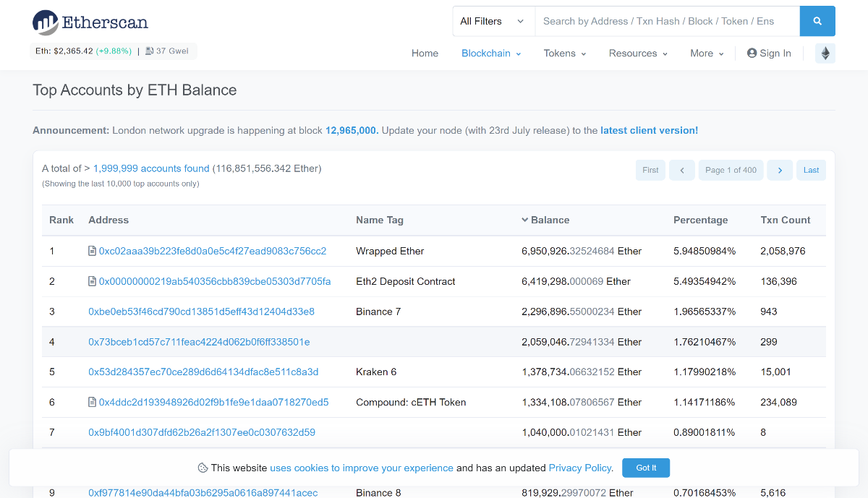Click txn count 15,001
The image size is (868, 498).
[x=775, y=372]
